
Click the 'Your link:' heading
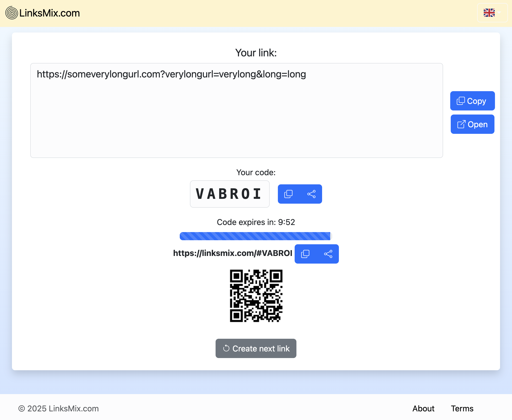[x=256, y=53]
